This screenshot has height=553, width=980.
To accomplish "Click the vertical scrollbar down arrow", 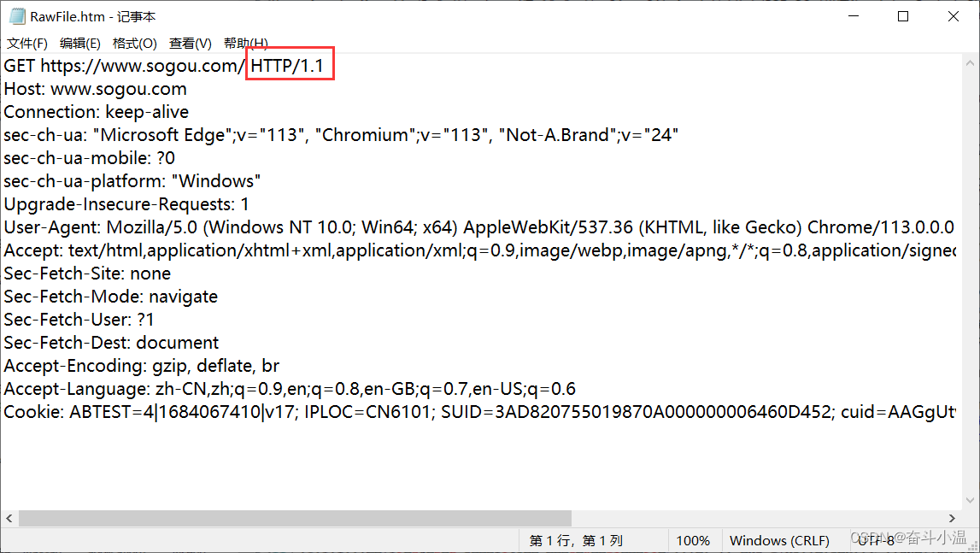I will pos(970,500).
